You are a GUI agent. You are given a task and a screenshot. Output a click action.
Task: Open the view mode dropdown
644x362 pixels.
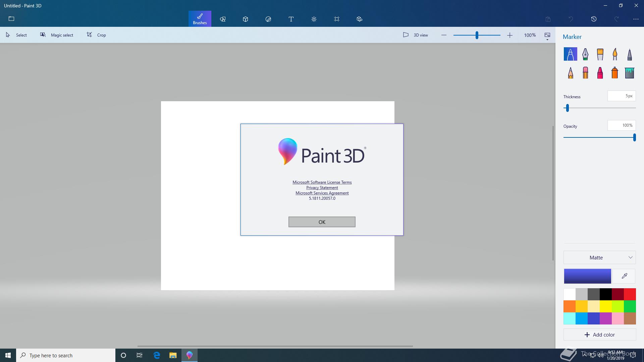coord(547,36)
